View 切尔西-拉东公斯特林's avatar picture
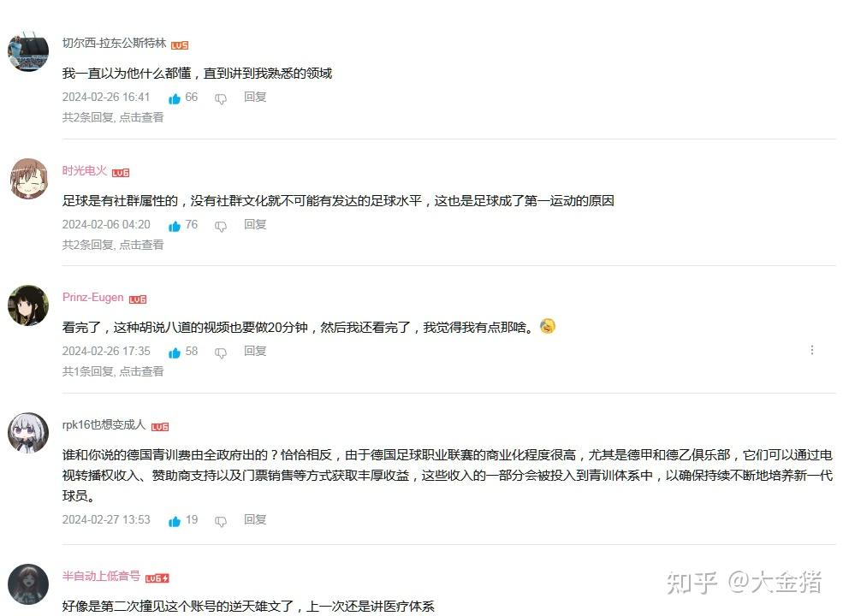The width and height of the screenshot is (843, 616). tap(28, 51)
